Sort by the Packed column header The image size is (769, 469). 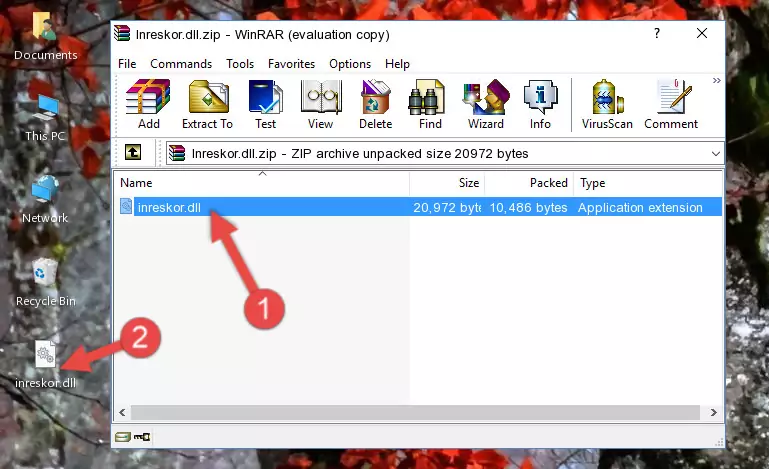[529, 183]
